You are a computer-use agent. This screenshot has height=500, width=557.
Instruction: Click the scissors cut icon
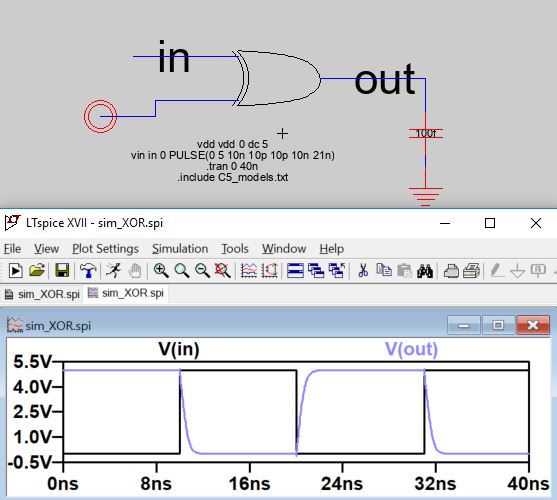click(x=363, y=271)
